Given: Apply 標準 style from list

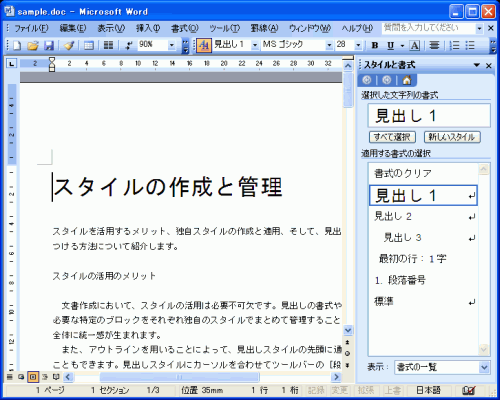Looking at the screenshot, I should [x=423, y=302].
